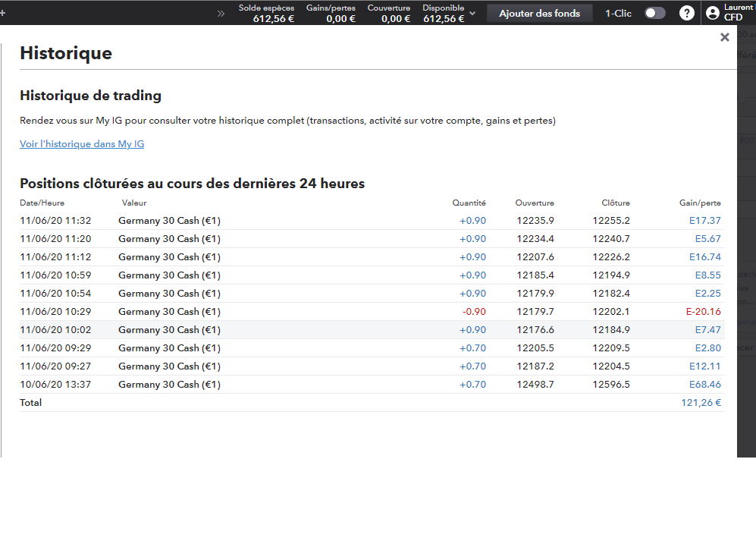Click the opening price 12498.7
Screen dimensions: 756x544
pos(535,385)
